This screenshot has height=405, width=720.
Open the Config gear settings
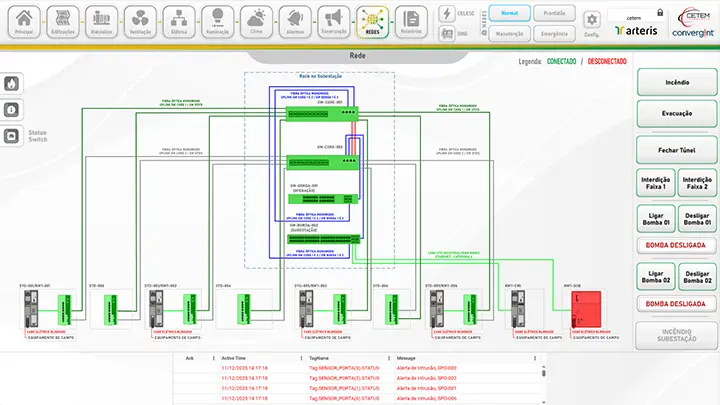tap(592, 21)
